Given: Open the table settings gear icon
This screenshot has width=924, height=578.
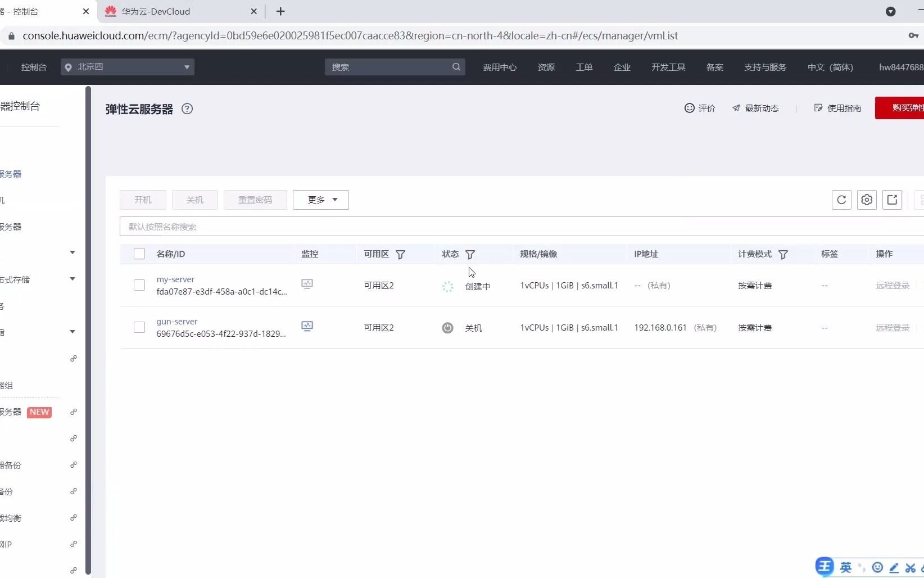Looking at the screenshot, I should click(867, 200).
